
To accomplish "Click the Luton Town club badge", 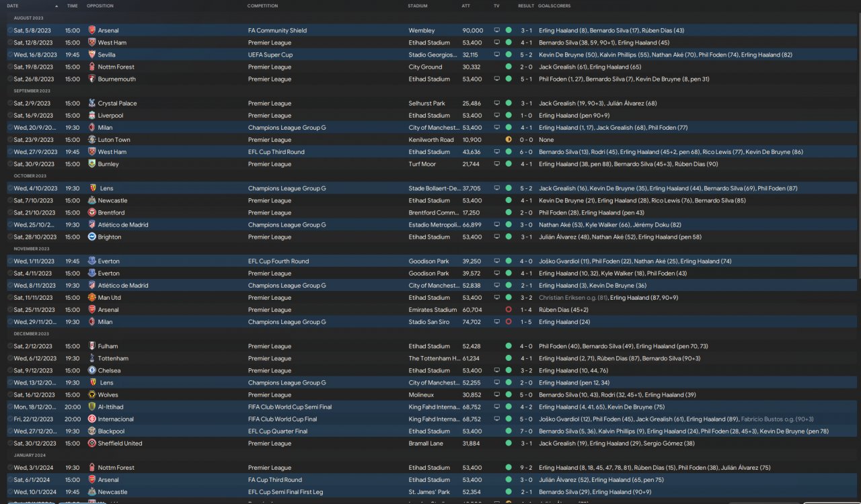I will [x=92, y=140].
